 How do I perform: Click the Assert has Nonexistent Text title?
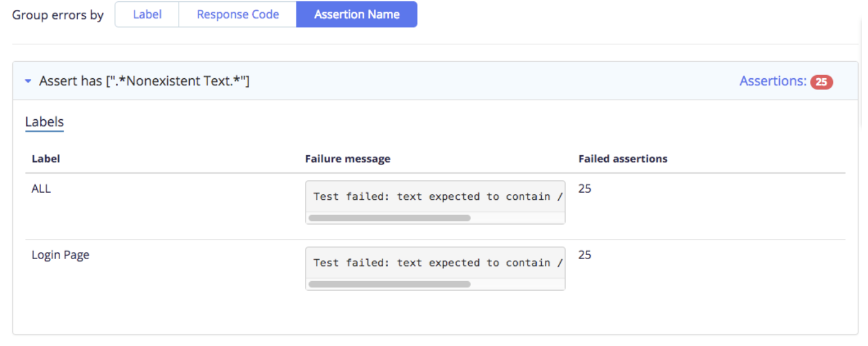point(144,81)
